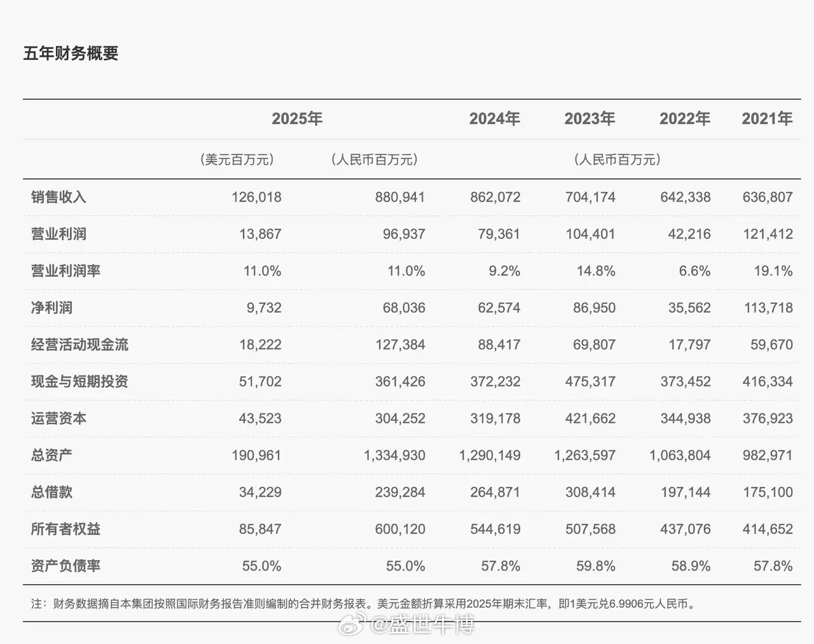Viewport: 814px width, 644px height.
Task: Select the 营业利润率 row label
Action: (x=67, y=271)
